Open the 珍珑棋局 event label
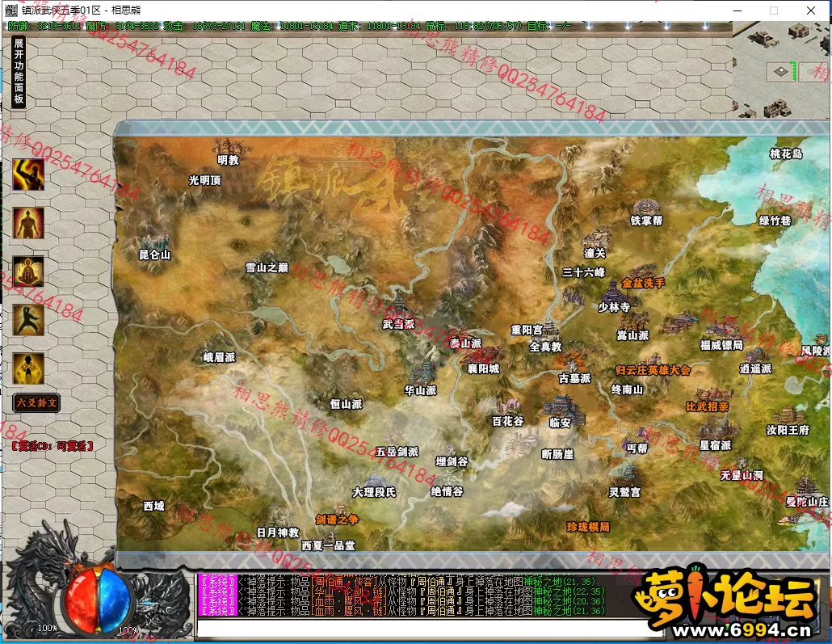This screenshot has height=644, width=832. [x=588, y=527]
